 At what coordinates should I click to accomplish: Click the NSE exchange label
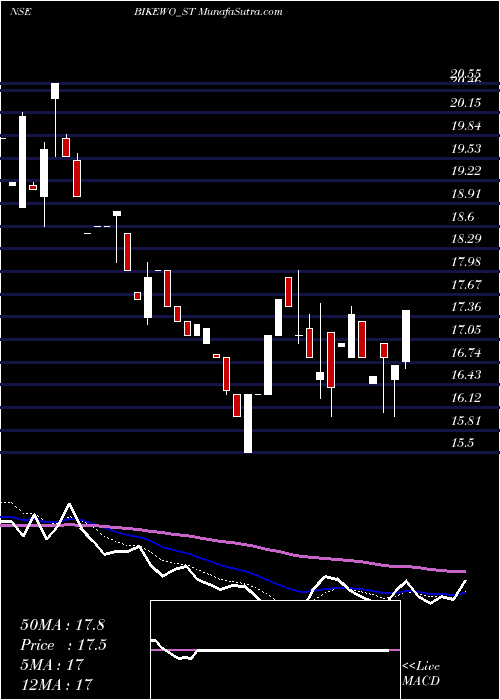[21, 12]
